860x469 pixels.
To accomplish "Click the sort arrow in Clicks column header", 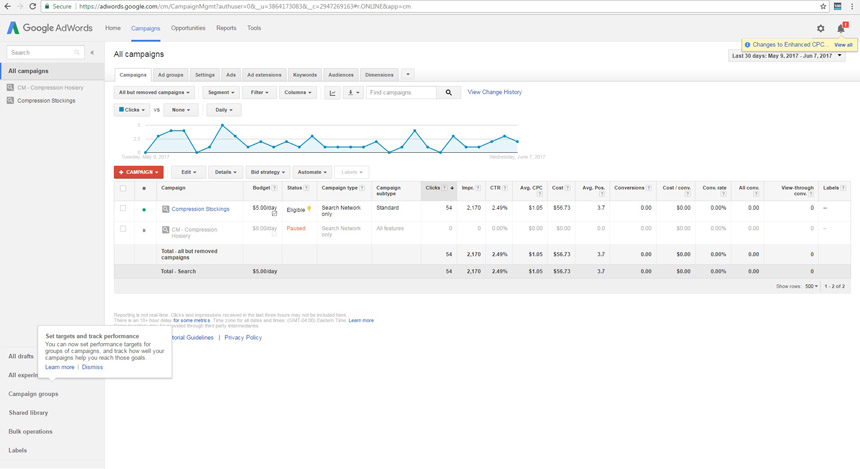I will pos(452,188).
